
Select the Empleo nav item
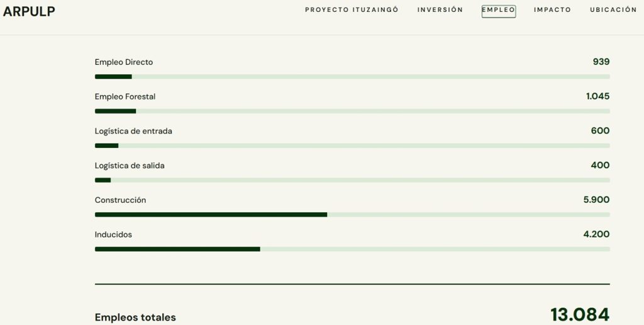499,11
